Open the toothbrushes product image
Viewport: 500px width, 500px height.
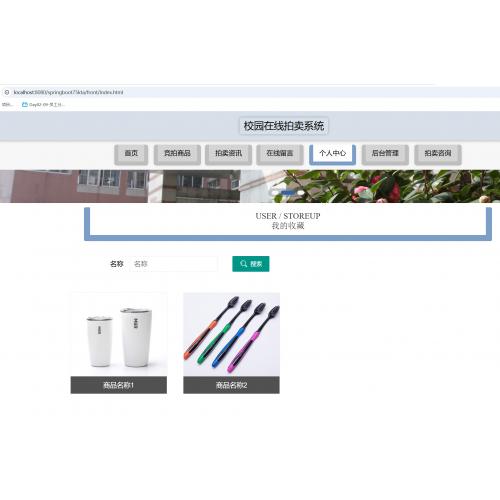231,335
